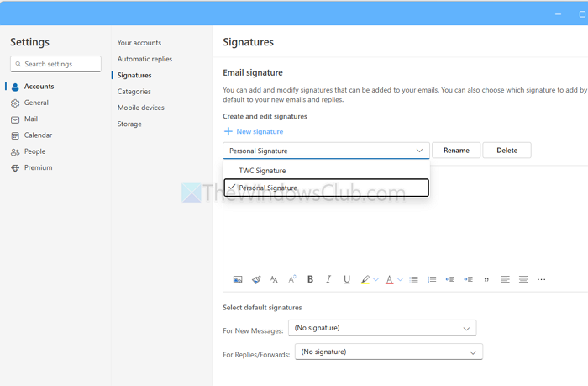Open For Replies/Forwards signature dropdown
588x386 pixels.
pyautogui.click(x=389, y=352)
